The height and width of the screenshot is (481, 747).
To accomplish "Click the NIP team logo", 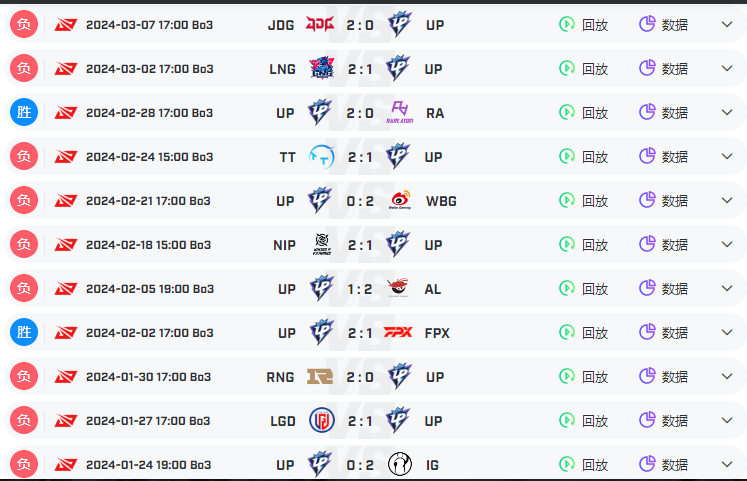I will [322, 244].
